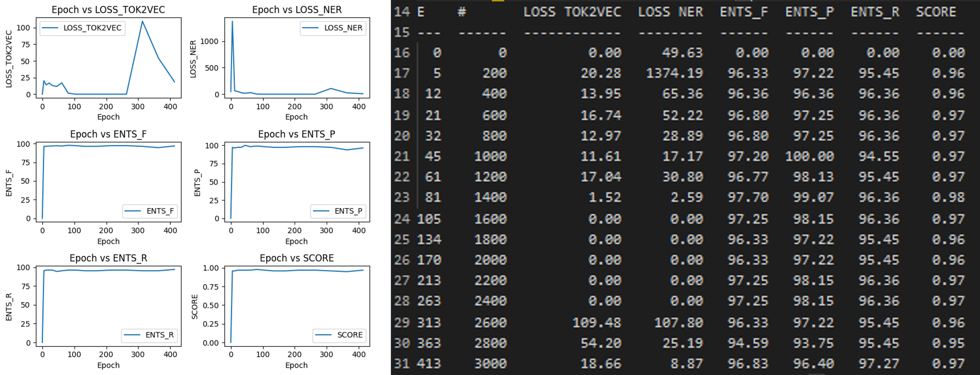Click line number 17 in the gutter
The width and height of the screenshot is (980, 375).
402,73
